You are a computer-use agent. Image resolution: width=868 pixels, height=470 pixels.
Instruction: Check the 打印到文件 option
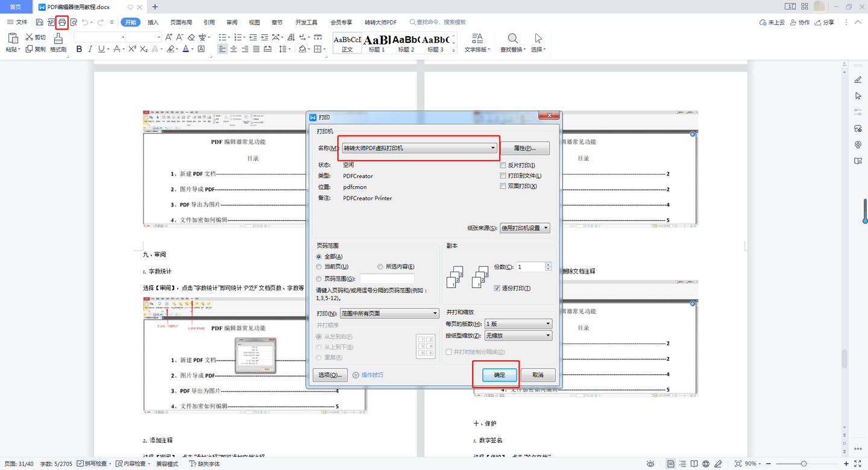(x=503, y=176)
